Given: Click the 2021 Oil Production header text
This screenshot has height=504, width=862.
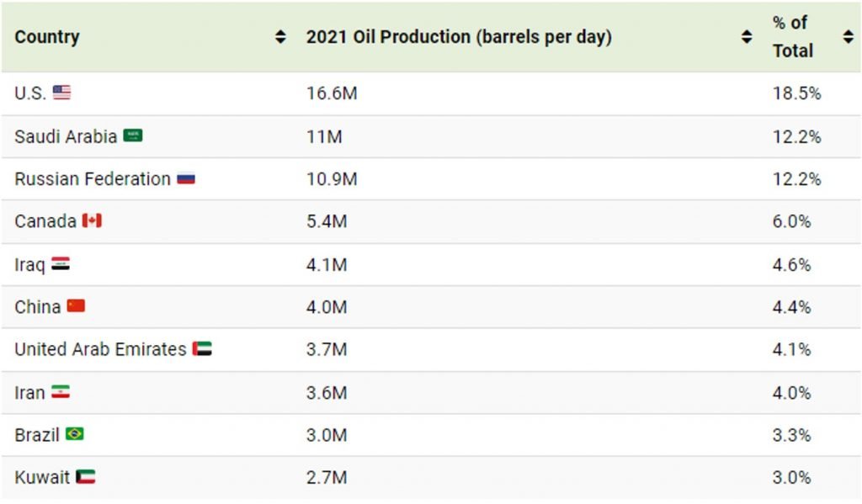Looking at the screenshot, I should click(459, 37).
